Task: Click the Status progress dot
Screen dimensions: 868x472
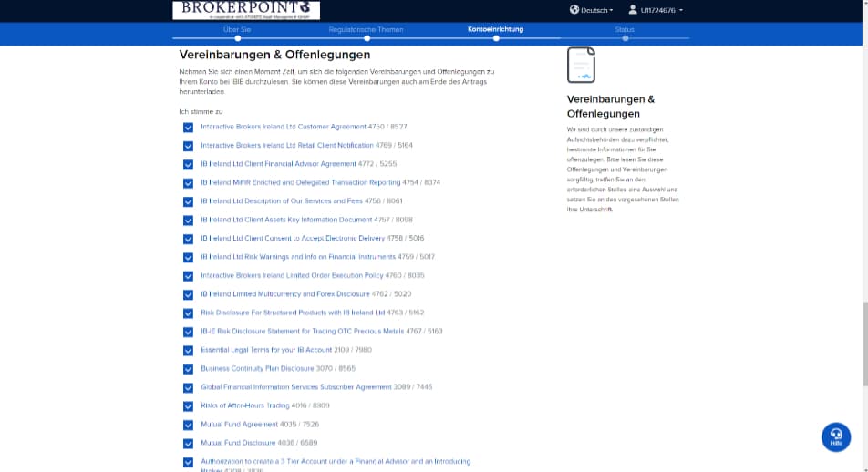Action: coord(625,38)
